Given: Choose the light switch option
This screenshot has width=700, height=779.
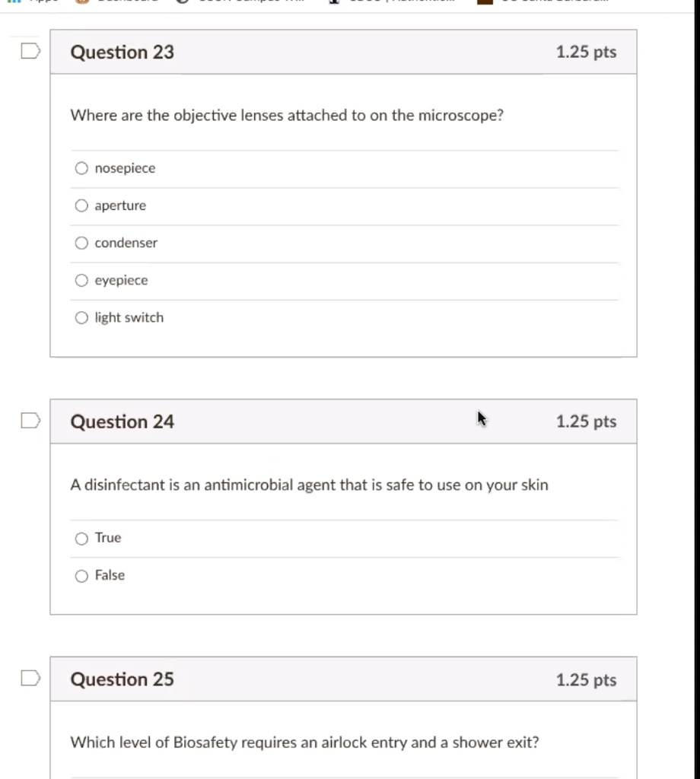Looking at the screenshot, I should 81,318.
